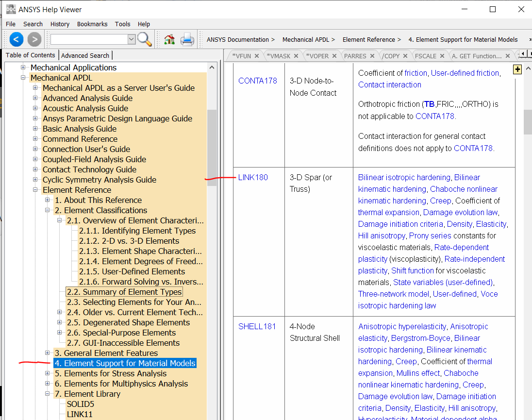Open the Bookmarks menu

pos(92,24)
